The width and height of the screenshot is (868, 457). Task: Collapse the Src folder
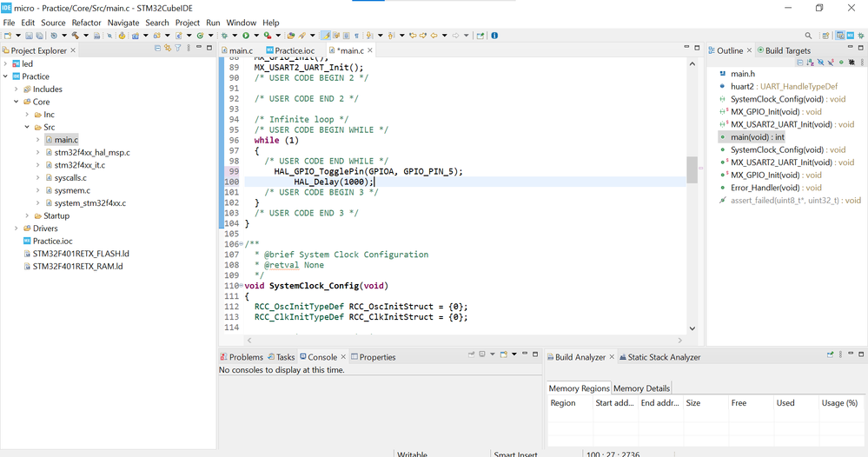[x=27, y=127]
